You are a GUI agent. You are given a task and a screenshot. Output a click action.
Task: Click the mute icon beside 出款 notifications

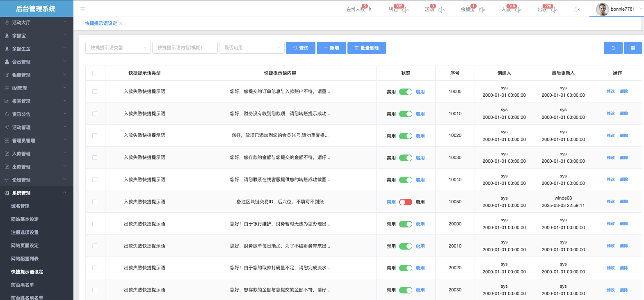555,10
